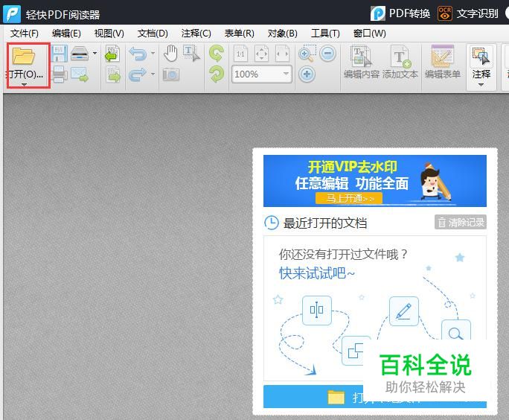The width and height of the screenshot is (509, 420).
Task: Select the marquee zoom magnifier tool
Action: pyautogui.click(x=307, y=54)
